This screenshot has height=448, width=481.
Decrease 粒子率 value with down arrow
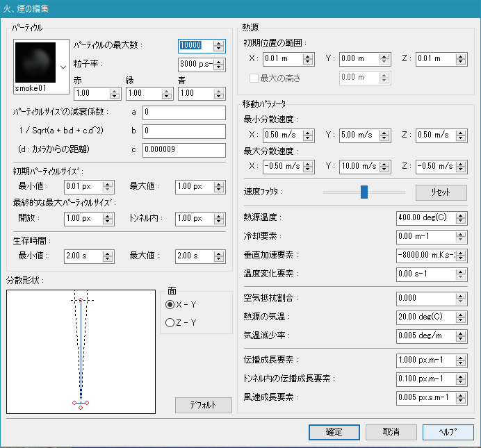(219, 68)
